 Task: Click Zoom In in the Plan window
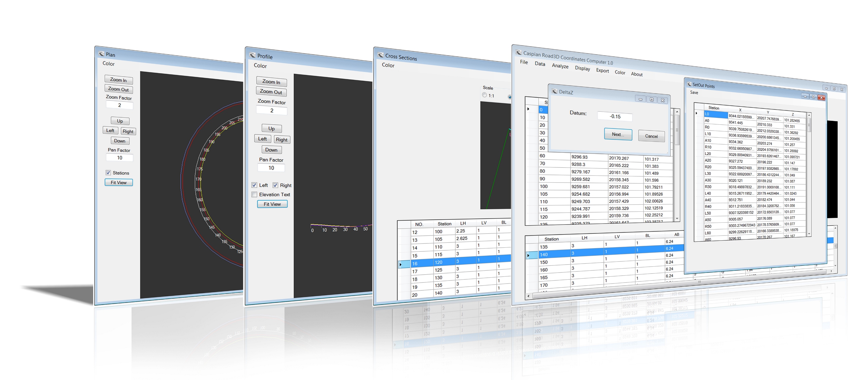119,80
